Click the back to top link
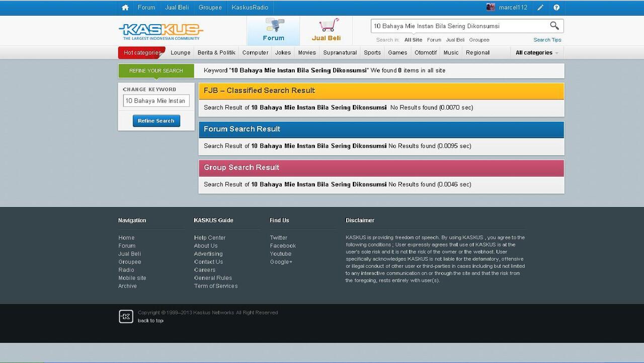Viewport: 644px width, 363px height. coord(150,321)
